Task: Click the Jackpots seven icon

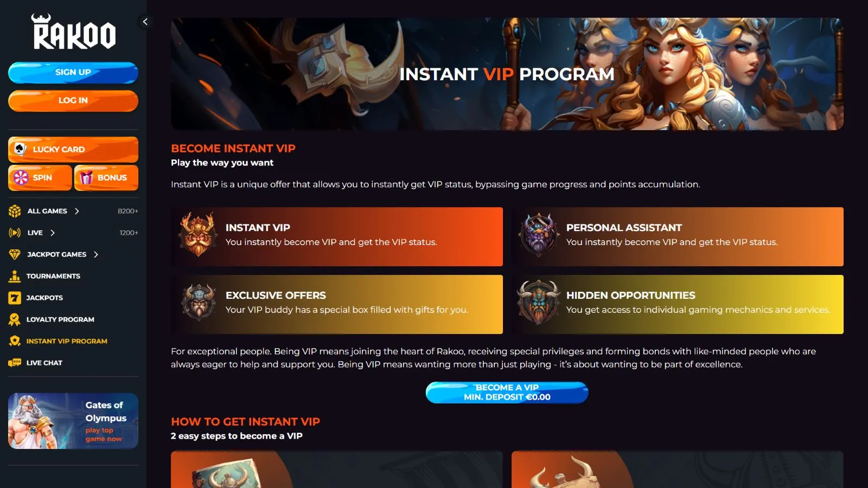Action: pyautogui.click(x=15, y=298)
